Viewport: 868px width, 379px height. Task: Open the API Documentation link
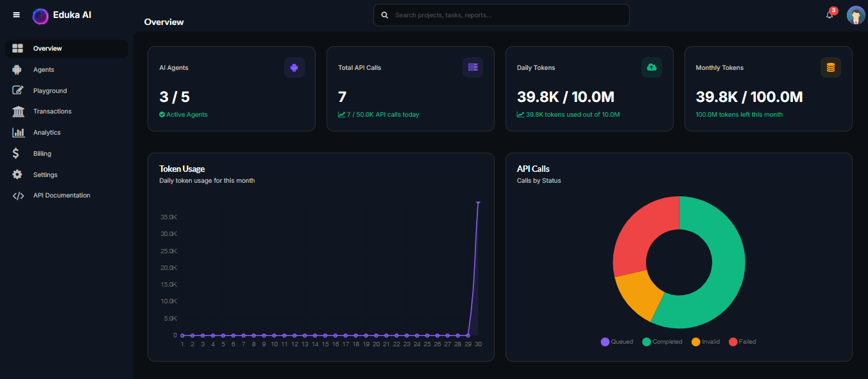point(62,196)
